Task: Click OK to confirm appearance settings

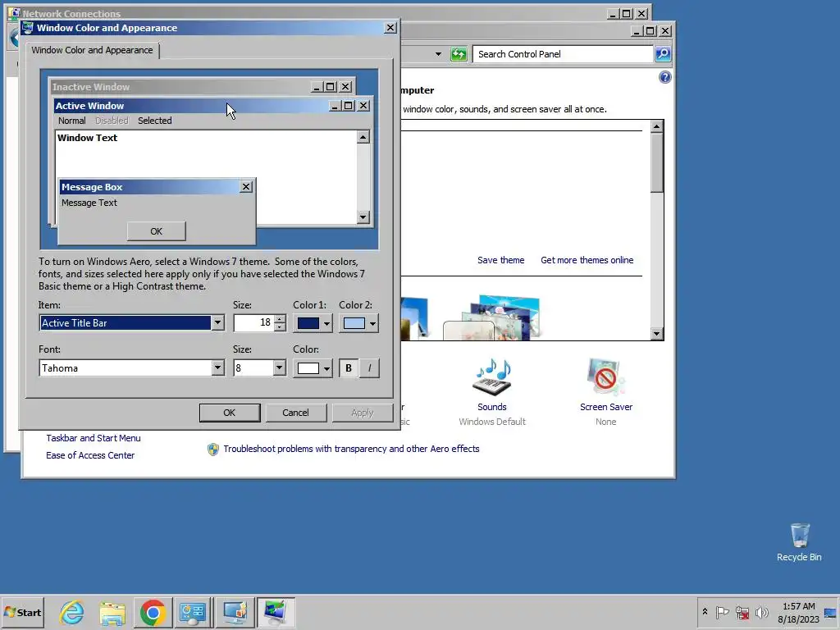Action: tap(230, 413)
